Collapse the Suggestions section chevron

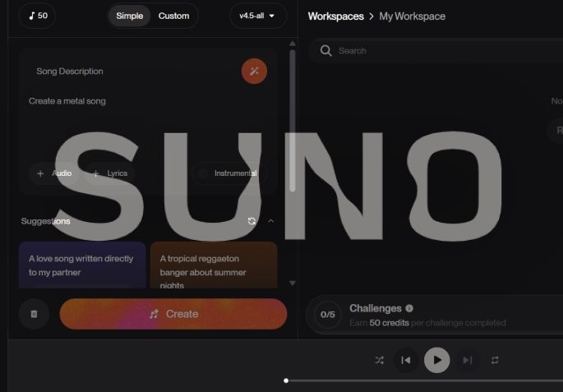coord(271,221)
